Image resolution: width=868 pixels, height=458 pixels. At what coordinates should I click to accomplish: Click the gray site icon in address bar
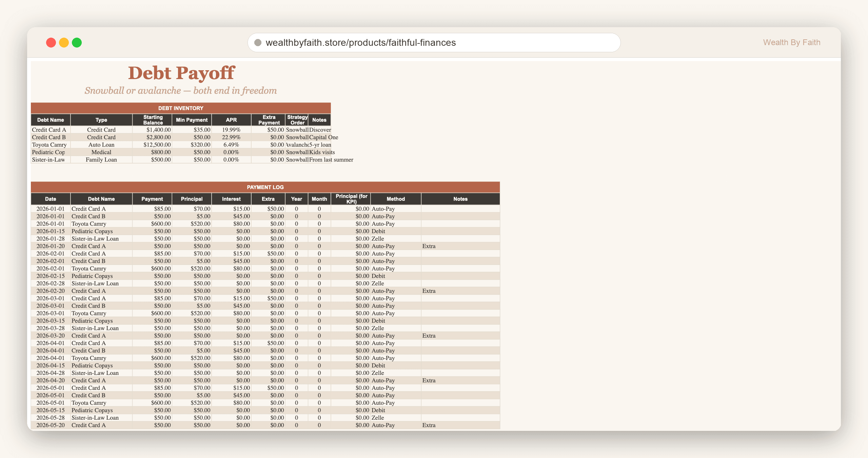click(x=258, y=42)
